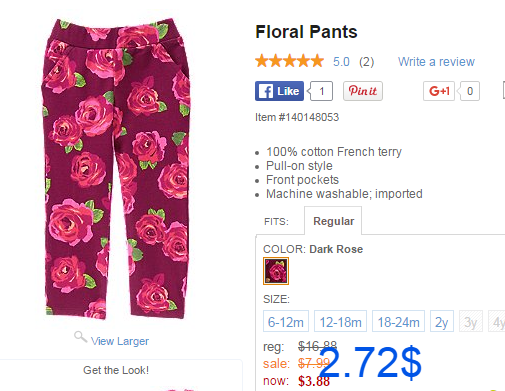Choose size 2y
Screen dimensions: 505x391
pos(442,321)
